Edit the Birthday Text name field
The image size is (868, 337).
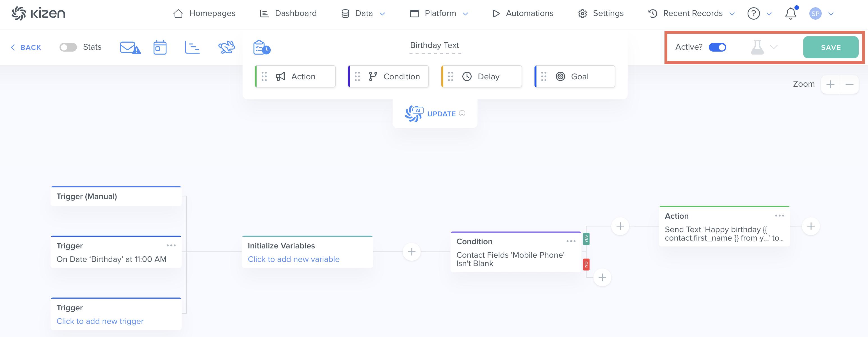[434, 45]
